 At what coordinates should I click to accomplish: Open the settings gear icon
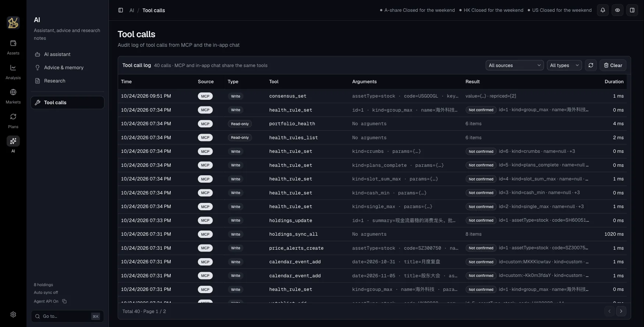(x=13, y=314)
